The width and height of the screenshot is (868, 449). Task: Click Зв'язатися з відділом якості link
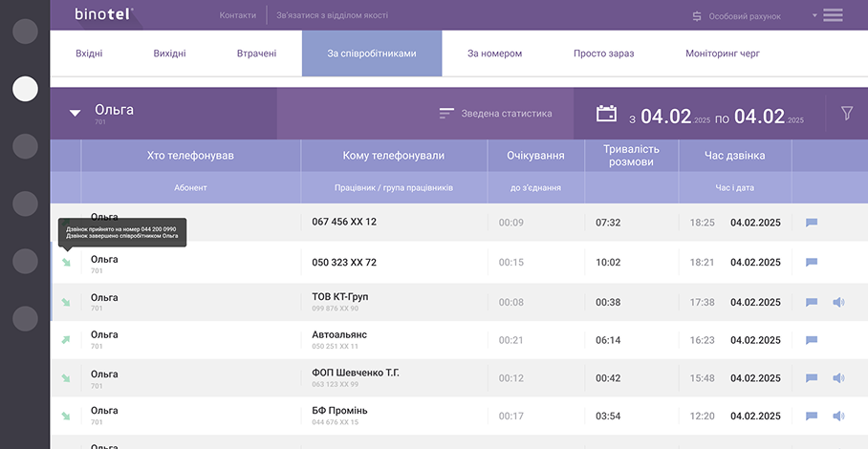(332, 15)
